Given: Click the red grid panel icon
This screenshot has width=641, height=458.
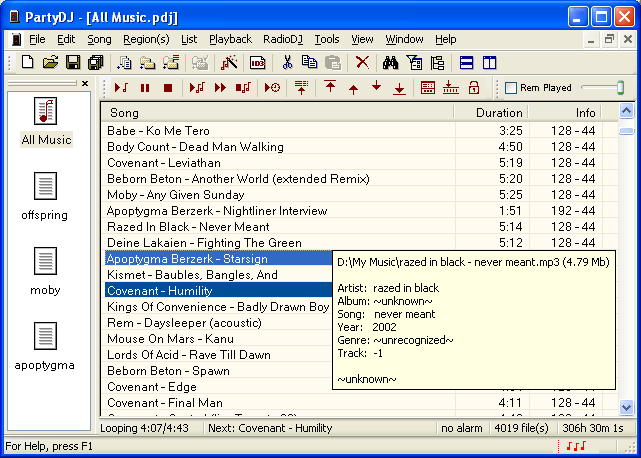Looking at the screenshot, I should (428, 88).
